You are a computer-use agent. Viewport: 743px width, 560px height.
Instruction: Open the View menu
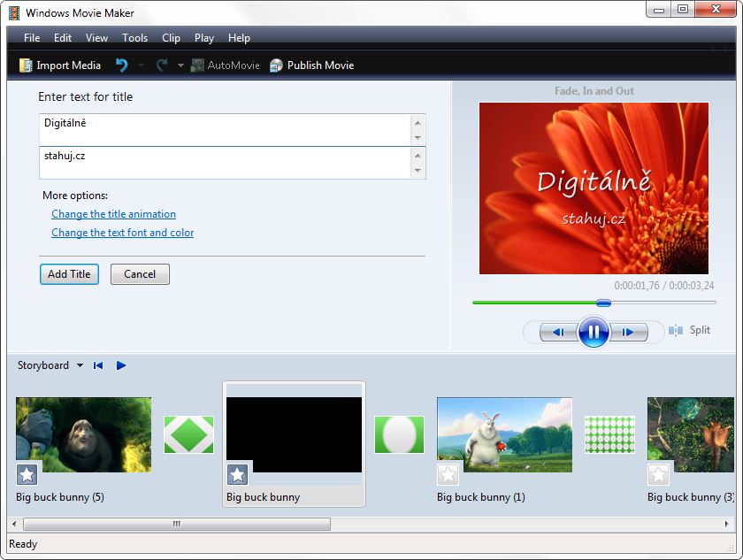pos(96,38)
